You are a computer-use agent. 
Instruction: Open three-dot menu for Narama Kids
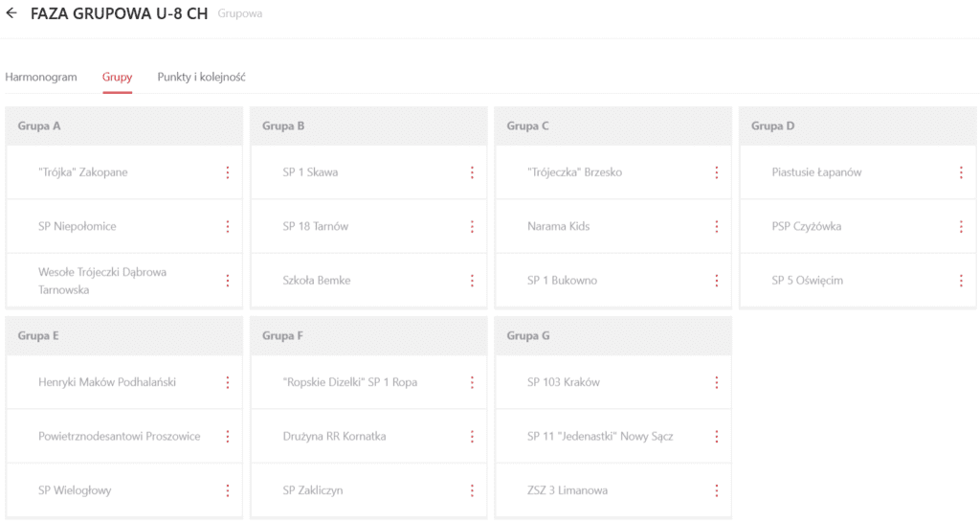pyautogui.click(x=717, y=227)
